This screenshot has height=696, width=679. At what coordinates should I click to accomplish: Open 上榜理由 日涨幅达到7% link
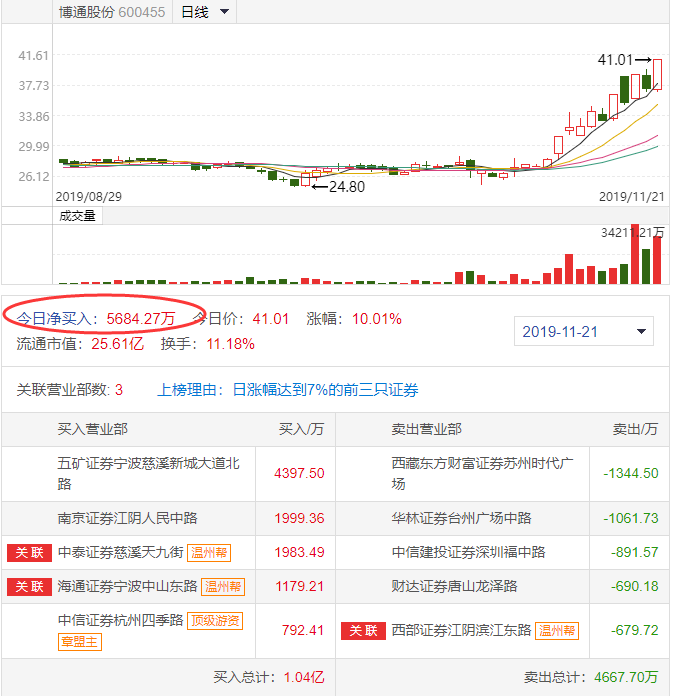pos(288,390)
